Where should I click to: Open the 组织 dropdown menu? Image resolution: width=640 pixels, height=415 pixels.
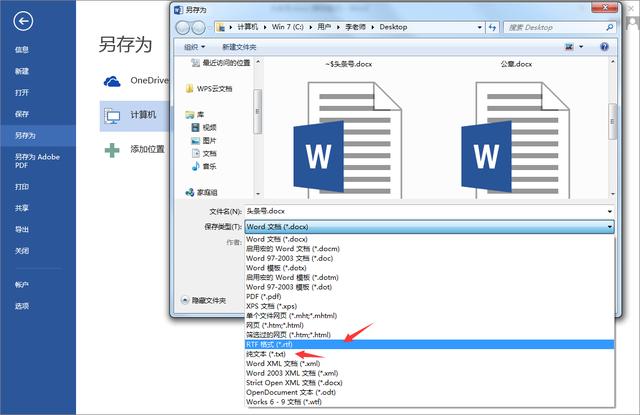(x=194, y=47)
